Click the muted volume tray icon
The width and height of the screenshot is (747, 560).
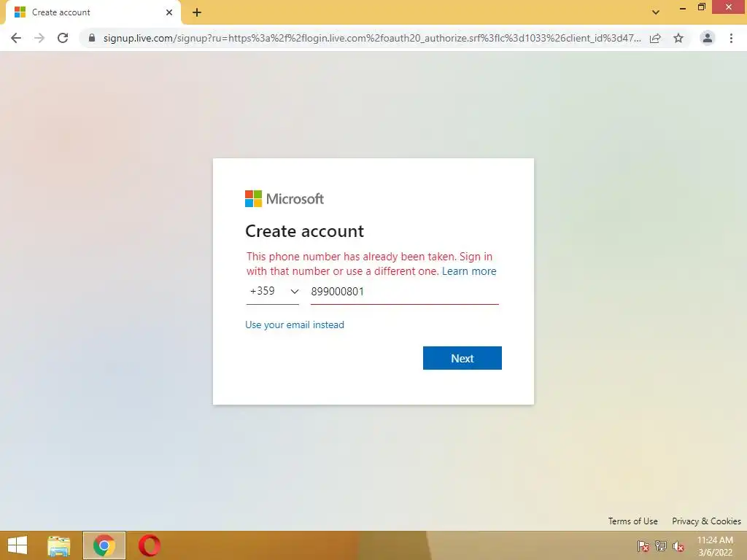pos(678,546)
